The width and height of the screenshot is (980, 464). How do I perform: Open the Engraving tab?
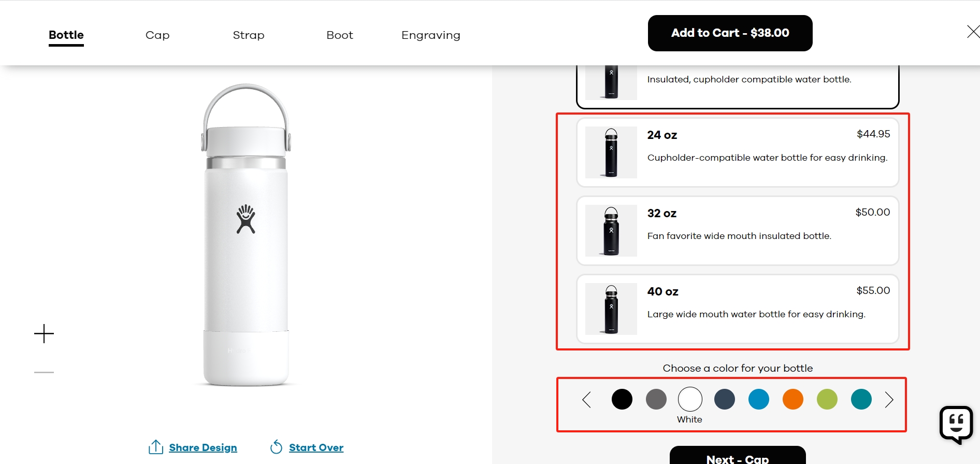pos(431,35)
